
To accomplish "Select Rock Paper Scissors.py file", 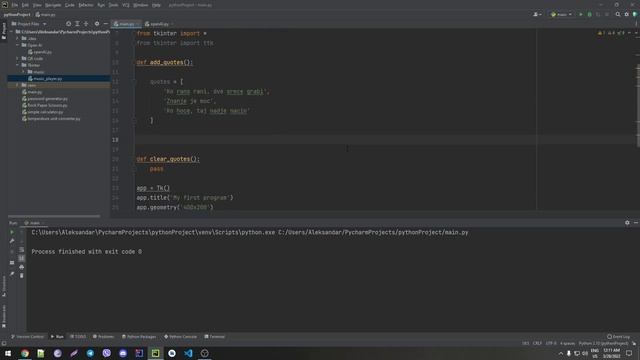I will click(47, 105).
